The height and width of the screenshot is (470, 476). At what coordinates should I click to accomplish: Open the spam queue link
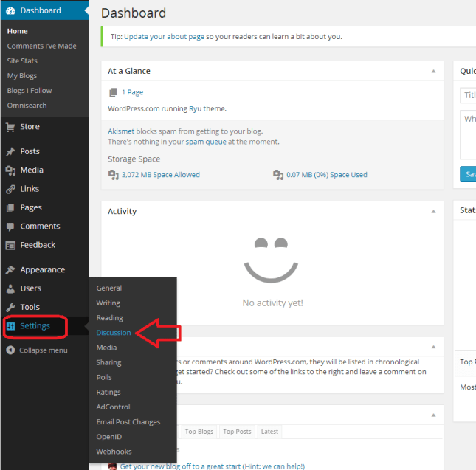pyautogui.click(x=205, y=142)
